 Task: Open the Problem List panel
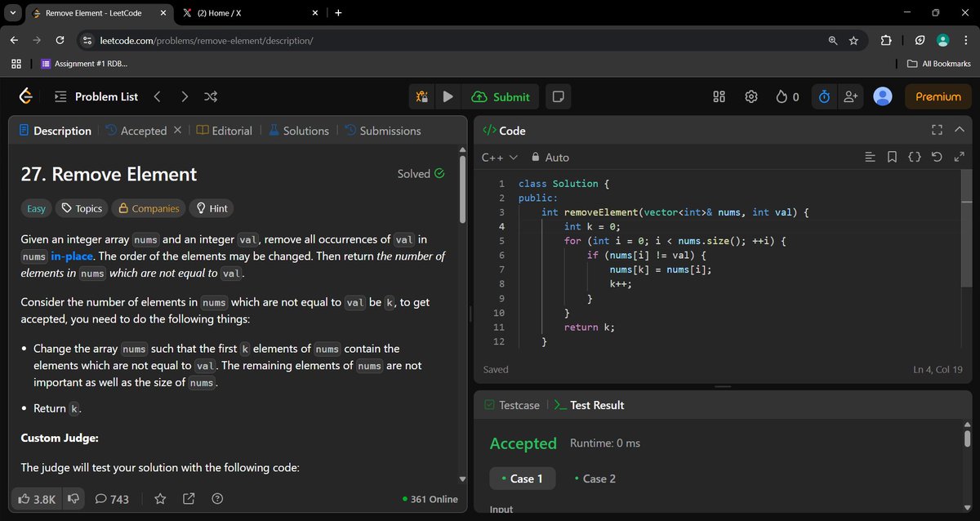pos(96,96)
